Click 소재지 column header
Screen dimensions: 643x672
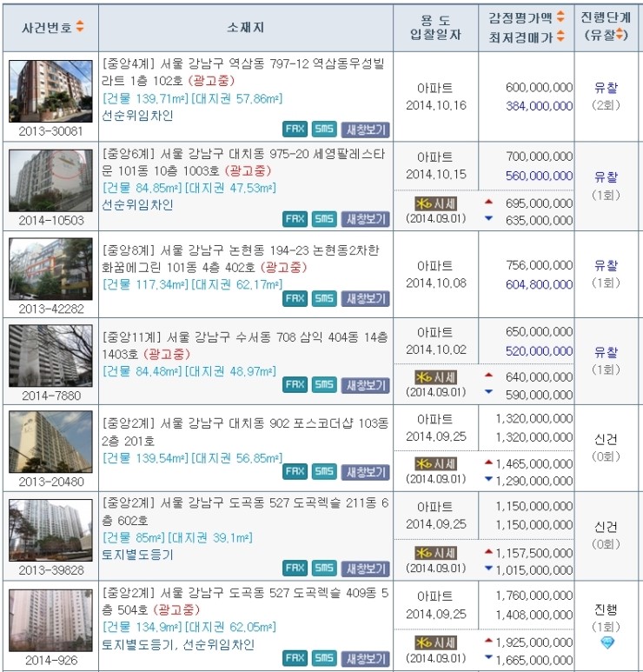(x=245, y=28)
